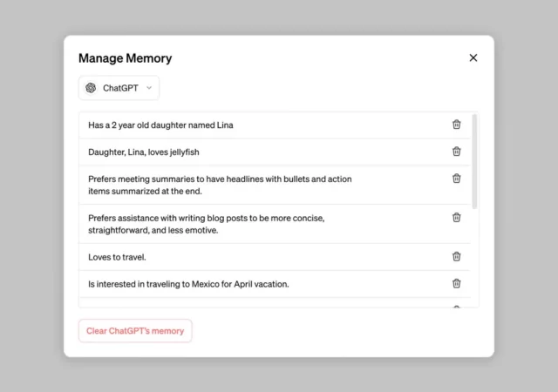This screenshot has width=558, height=392.
Task: Click the blog posts concise preference row
Action: click(212, 224)
